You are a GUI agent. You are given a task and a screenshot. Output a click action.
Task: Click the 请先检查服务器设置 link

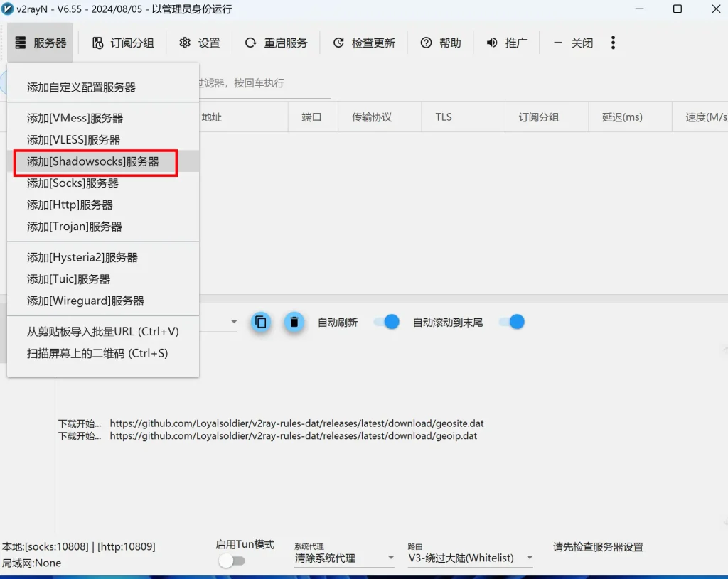[x=598, y=547]
